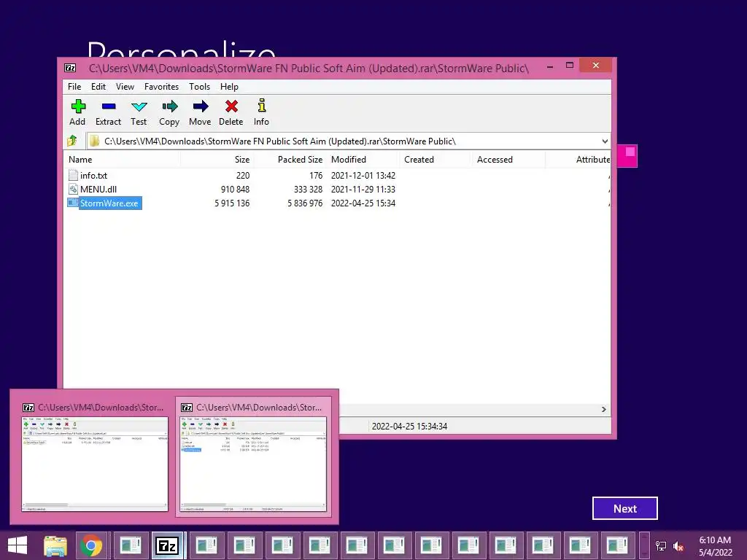Click the network tray icon
Image resolution: width=747 pixels, height=560 pixels.
coord(661,546)
